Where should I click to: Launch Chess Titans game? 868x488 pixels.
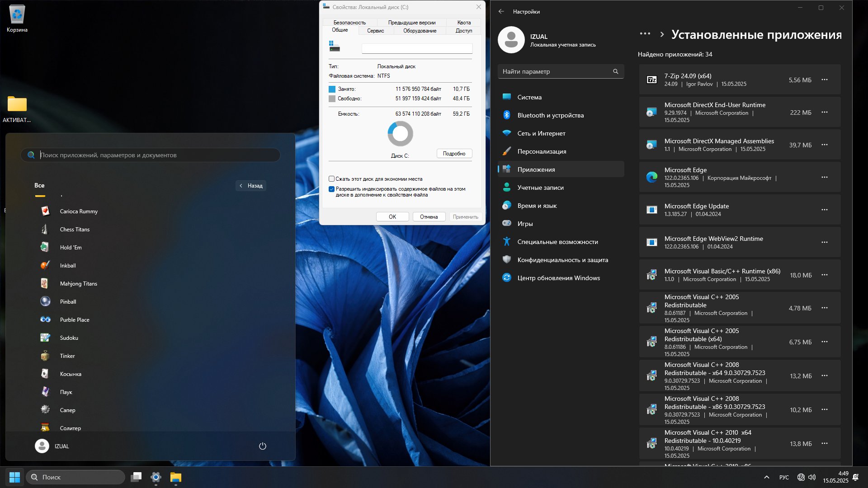pyautogui.click(x=75, y=230)
